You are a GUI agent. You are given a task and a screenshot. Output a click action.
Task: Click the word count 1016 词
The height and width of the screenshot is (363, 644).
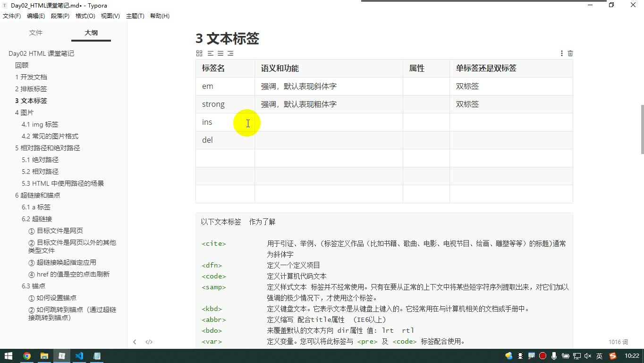tap(619, 342)
